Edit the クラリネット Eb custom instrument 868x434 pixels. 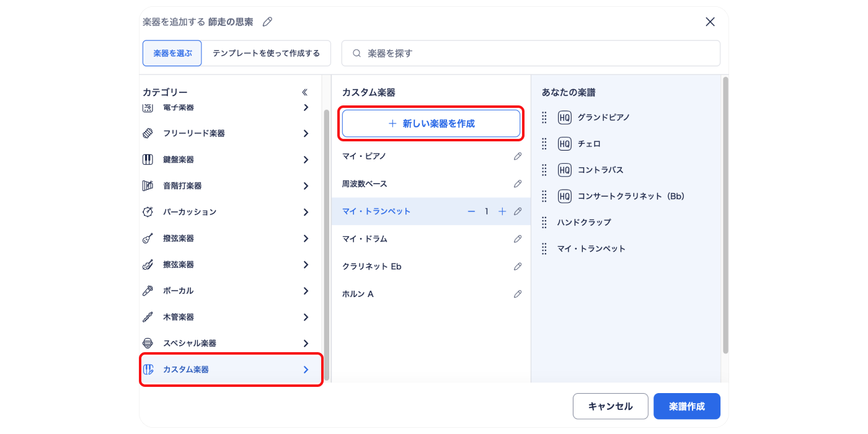518,267
